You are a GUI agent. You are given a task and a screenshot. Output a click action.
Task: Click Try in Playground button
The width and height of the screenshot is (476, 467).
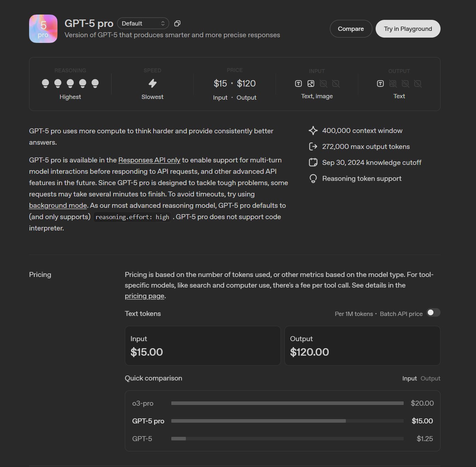coord(408,29)
